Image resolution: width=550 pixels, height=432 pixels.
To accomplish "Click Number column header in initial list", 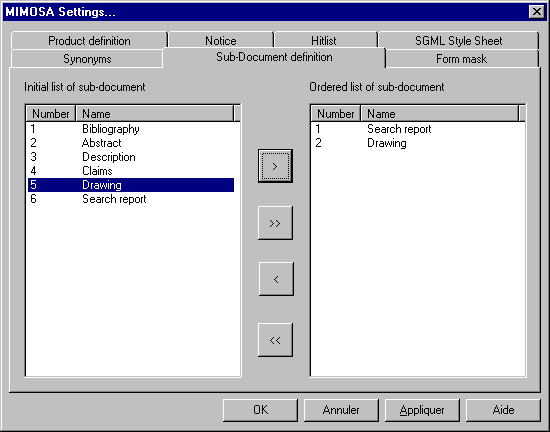I will coord(51,114).
